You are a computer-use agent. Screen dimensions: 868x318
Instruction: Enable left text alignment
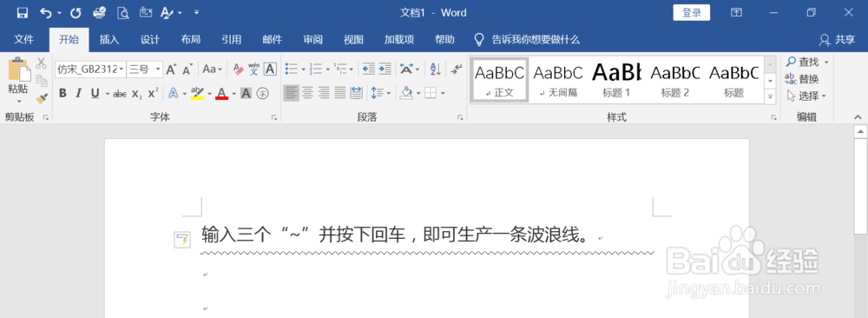pyautogui.click(x=291, y=92)
